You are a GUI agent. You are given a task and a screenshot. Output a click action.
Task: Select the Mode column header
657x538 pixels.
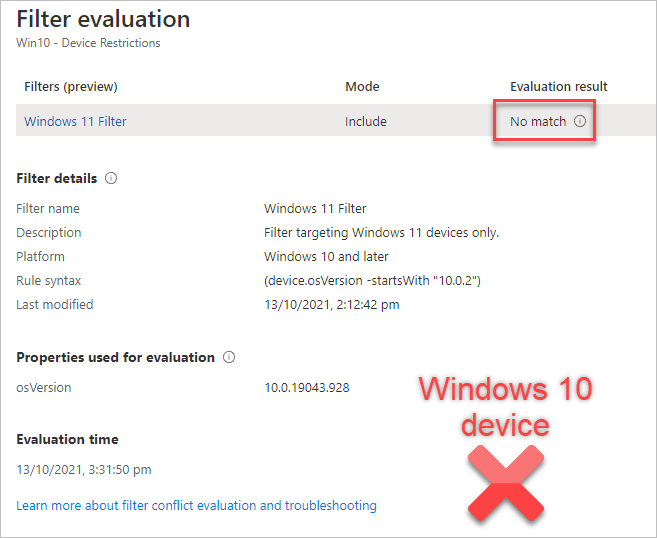tap(362, 86)
